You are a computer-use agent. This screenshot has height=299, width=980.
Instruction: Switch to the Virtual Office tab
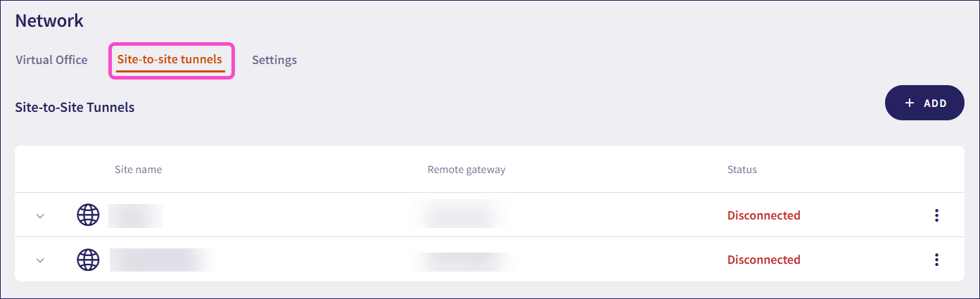[x=51, y=60]
